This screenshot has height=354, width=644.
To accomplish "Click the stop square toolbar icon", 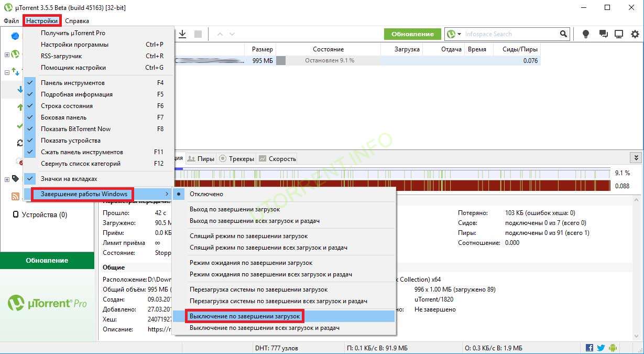I will (x=198, y=34).
